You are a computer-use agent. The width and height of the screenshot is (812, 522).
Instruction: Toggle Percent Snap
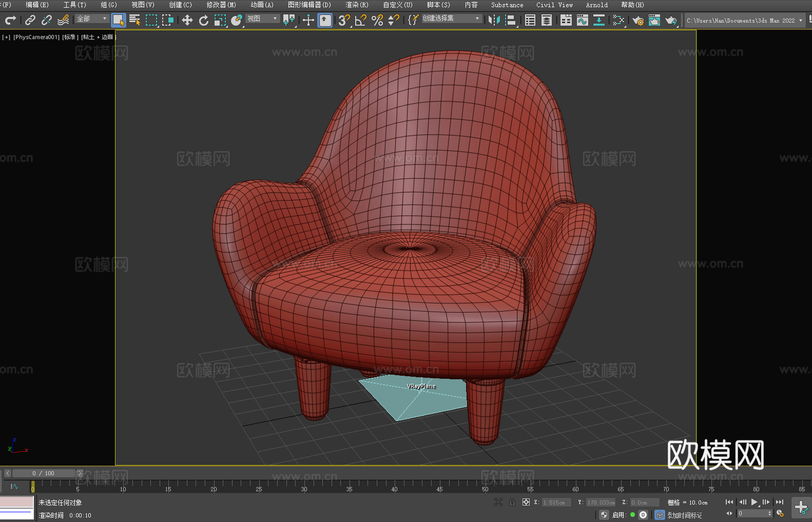coord(377,20)
